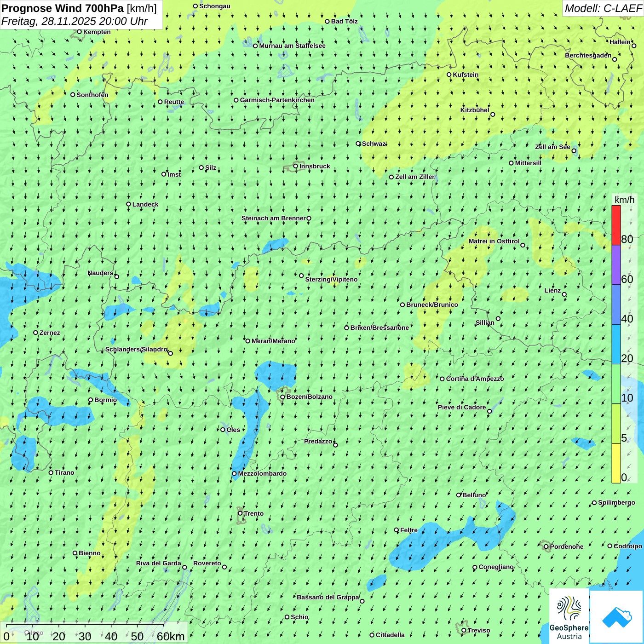Click the Sonthofen city label

coord(92,95)
